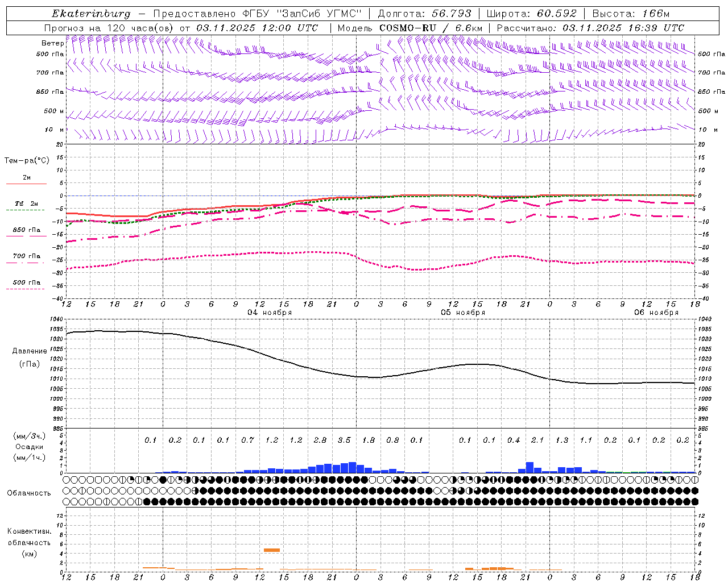Click the 0.7 precipitation value
The width and height of the screenshot is (728, 582).
click(247, 440)
